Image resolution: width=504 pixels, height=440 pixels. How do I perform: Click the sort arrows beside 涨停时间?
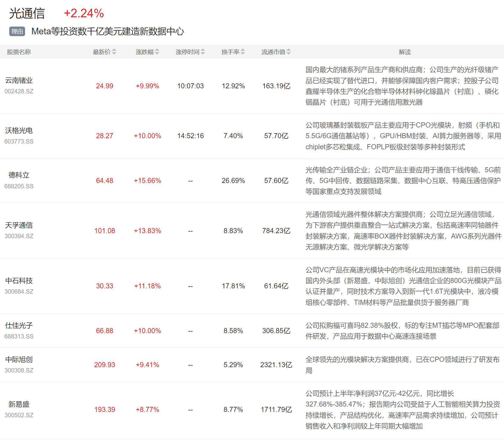point(203,52)
